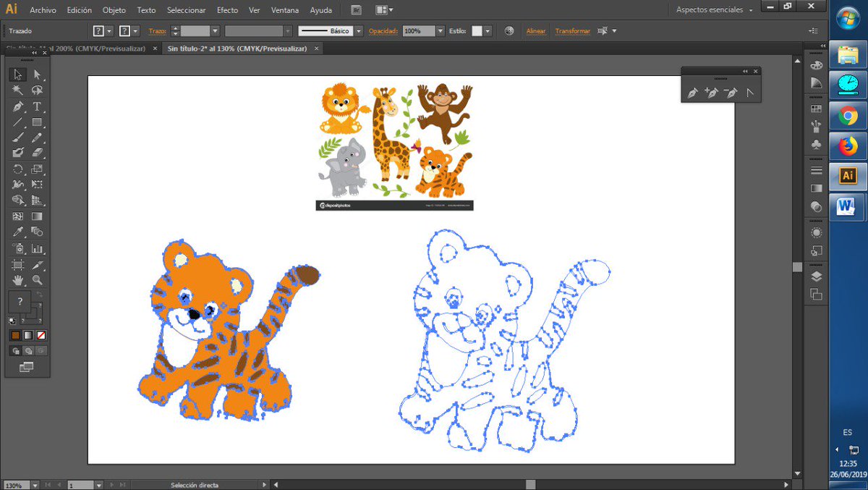Select the Rotate tool
Image resolution: width=868 pixels, height=490 pixels.
(18, 169)
